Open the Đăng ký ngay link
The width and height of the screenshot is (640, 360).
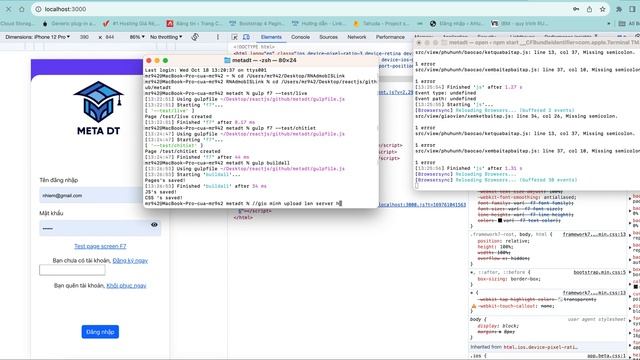point(130,260)
